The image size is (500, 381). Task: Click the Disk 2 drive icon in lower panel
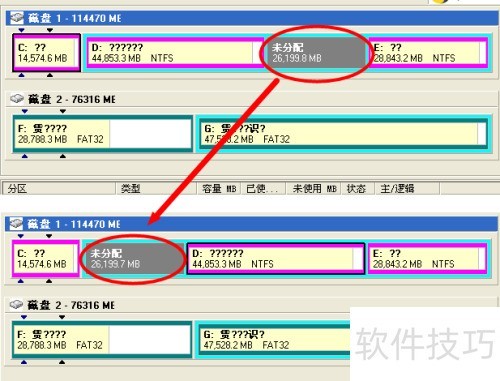pyautogui.click(x=16, y=304)
